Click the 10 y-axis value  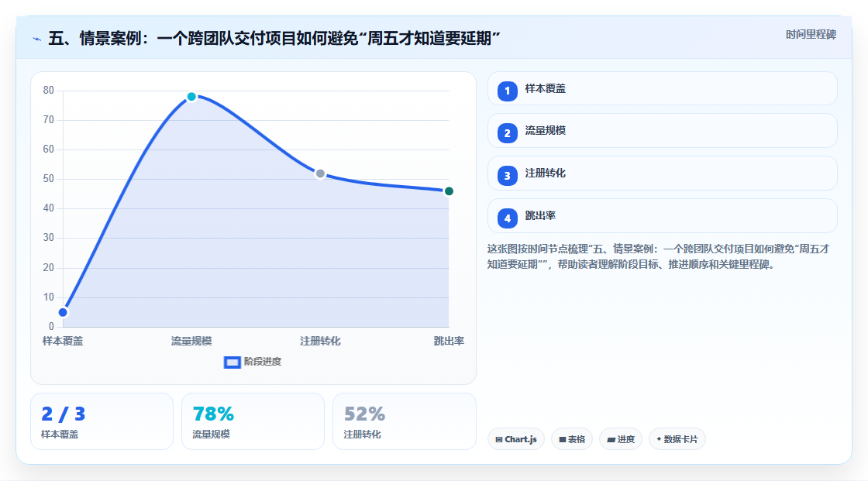coord(49,297)
